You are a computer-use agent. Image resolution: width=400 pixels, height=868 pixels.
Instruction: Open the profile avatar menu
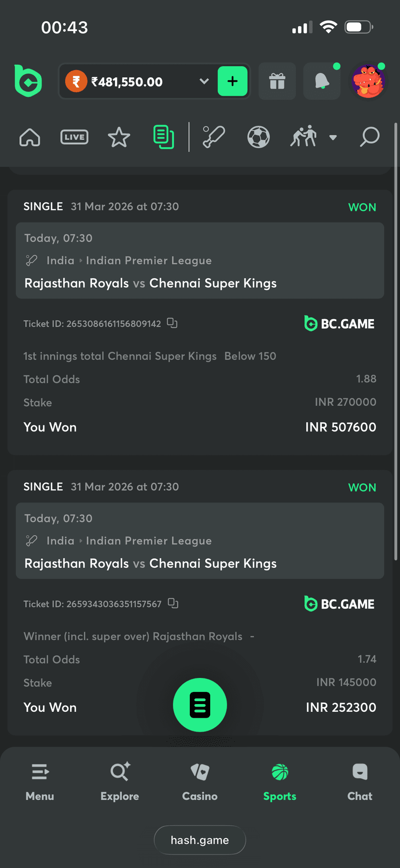[x=368, y=81]
